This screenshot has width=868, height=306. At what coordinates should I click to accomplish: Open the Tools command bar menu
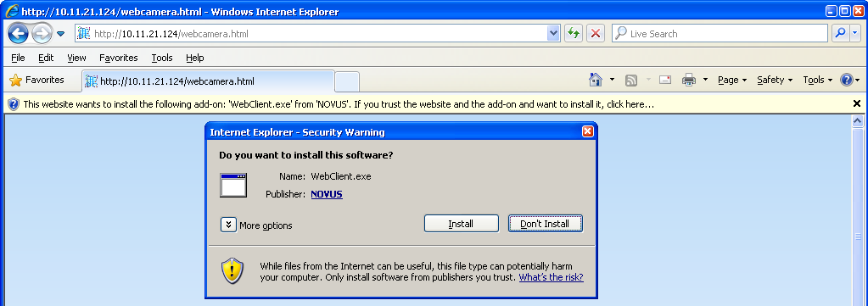pos(818,81)
